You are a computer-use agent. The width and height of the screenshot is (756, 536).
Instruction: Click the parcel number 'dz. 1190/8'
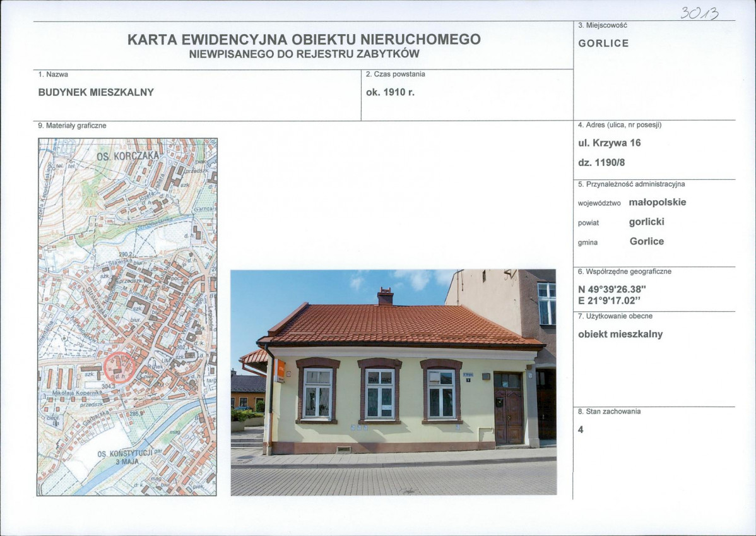coord(601,163)
